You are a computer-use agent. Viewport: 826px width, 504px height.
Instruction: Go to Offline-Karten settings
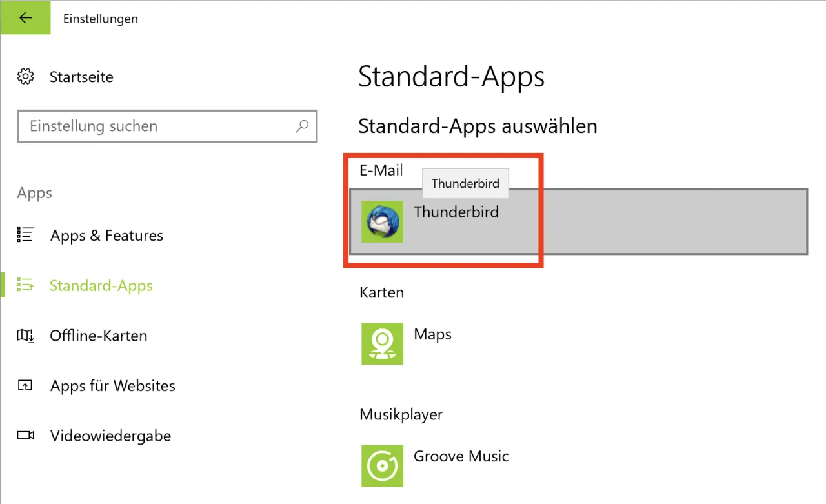pos(98,336)
